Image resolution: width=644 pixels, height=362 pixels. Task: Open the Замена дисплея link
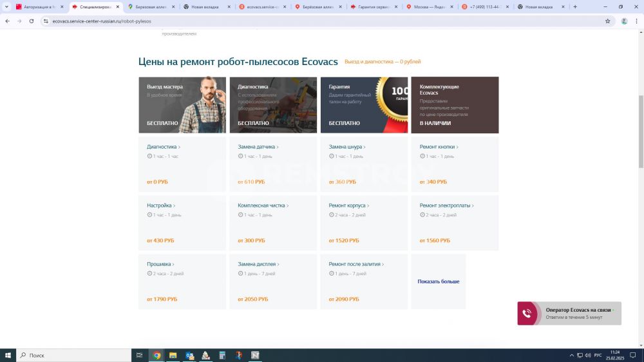[258, 264]
